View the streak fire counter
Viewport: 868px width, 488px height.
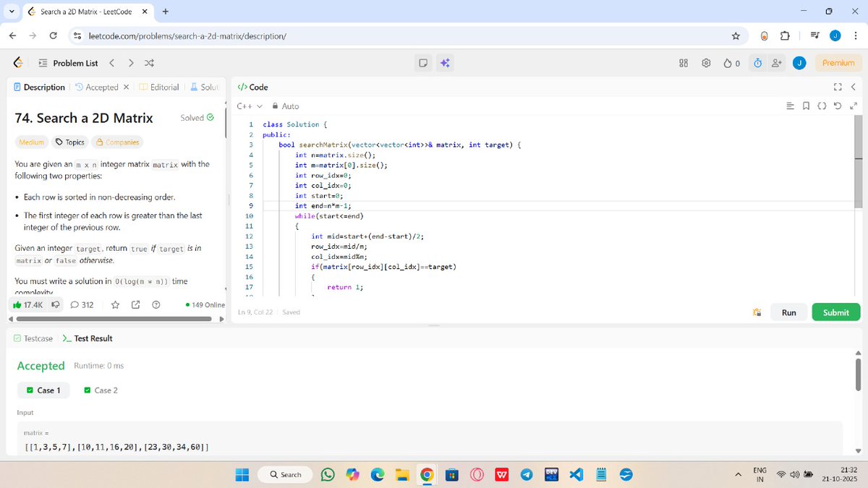(732, 63)
